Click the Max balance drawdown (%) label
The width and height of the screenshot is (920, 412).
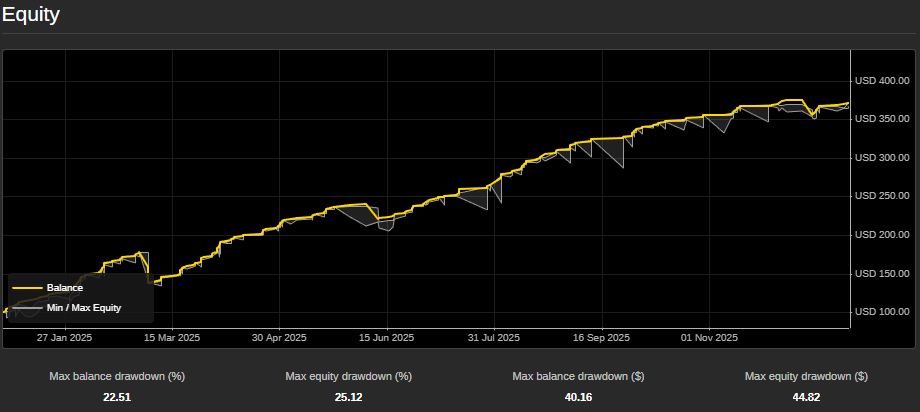[x=117, y=377]
